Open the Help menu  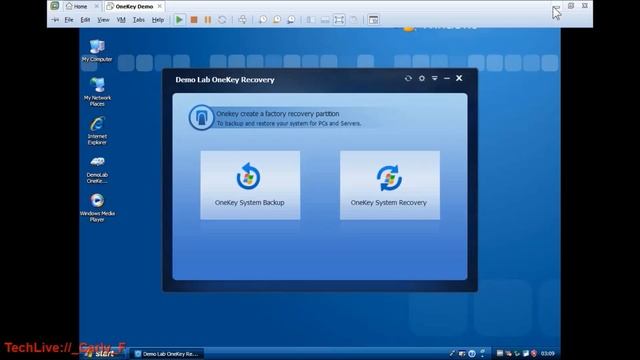158,20
